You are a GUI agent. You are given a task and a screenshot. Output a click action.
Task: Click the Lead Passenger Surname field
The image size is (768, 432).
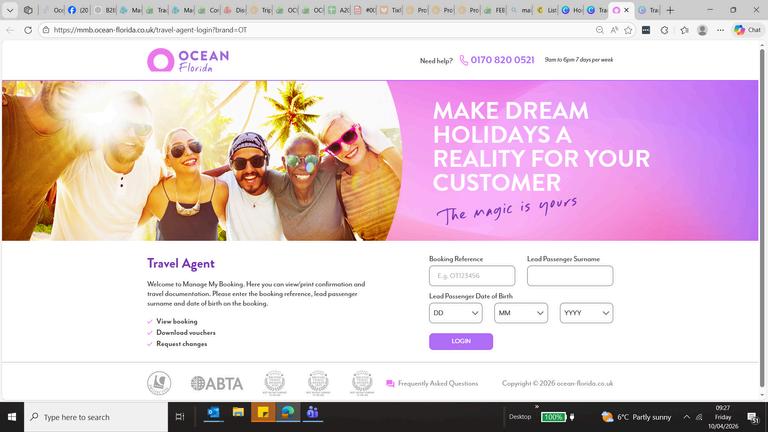click(x=570, y=276)
